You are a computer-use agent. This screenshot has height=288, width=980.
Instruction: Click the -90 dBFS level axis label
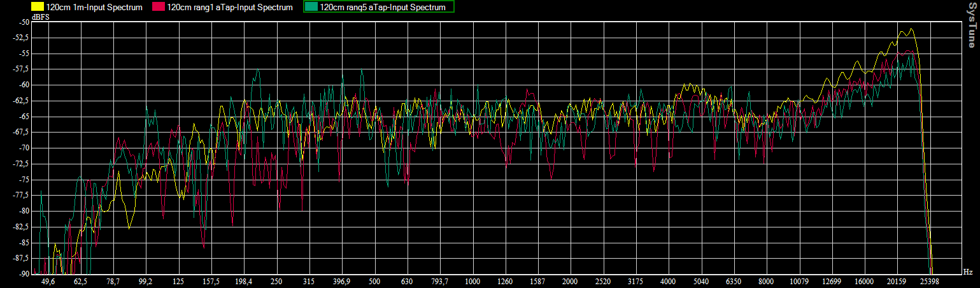pyautogui.click(x=24, y=274)
